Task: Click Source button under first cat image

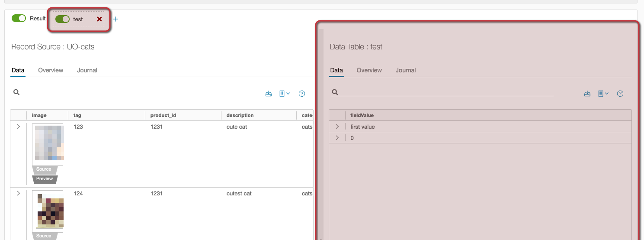Action: pyautogui.click(x=44, y=169)
